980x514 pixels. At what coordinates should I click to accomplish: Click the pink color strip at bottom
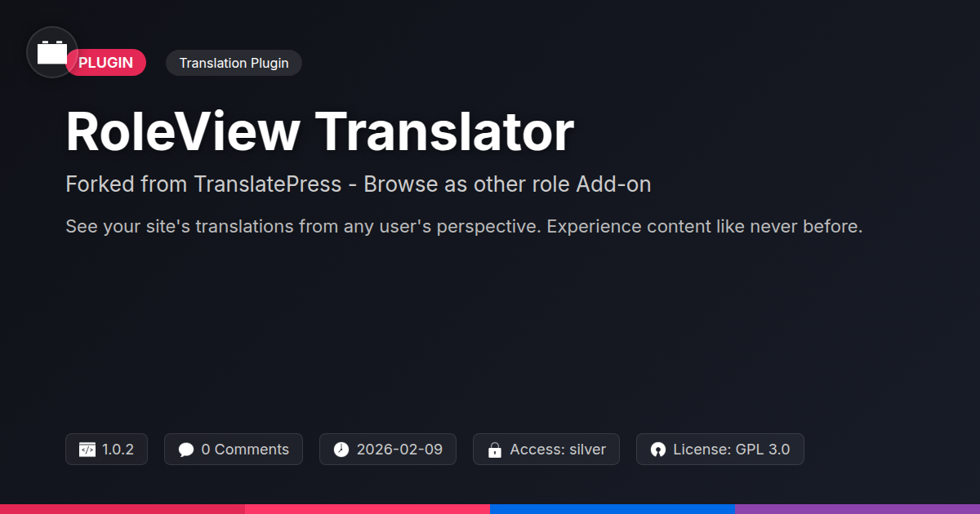(367, 508)
